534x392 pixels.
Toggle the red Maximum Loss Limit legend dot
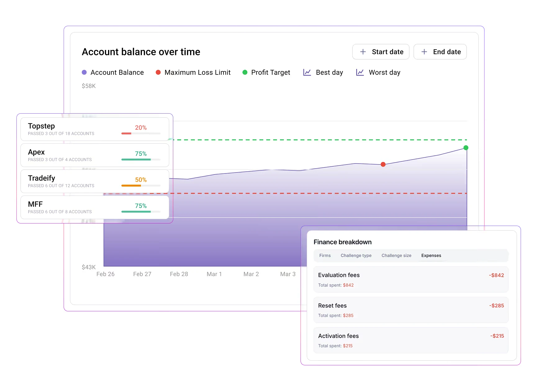pos(158,72)
